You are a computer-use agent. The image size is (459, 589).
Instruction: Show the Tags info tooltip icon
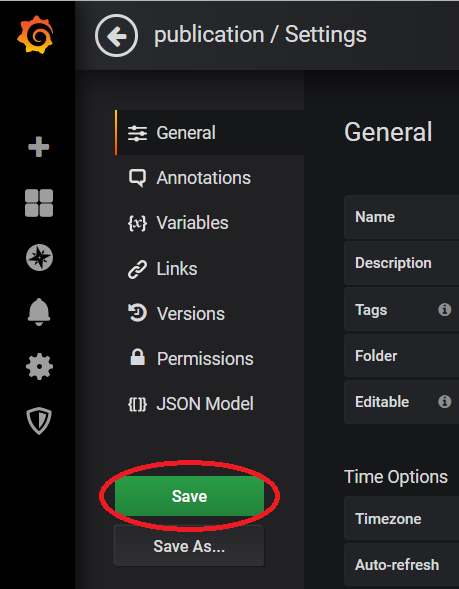tap(444, 310)
